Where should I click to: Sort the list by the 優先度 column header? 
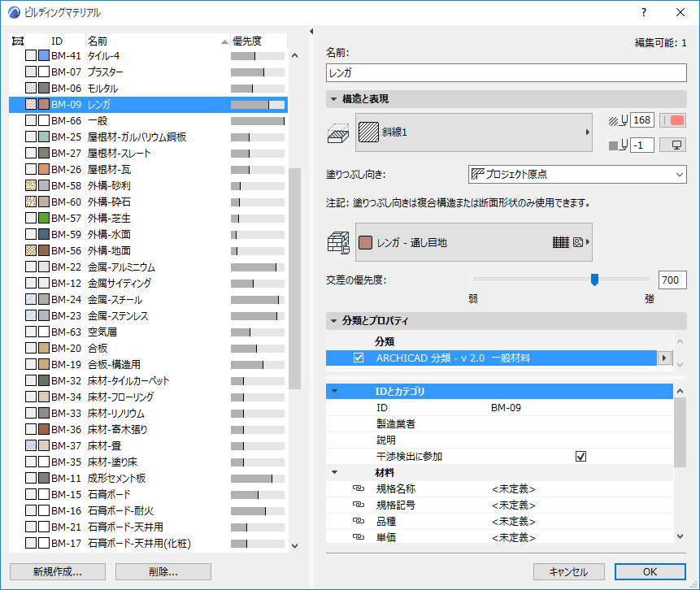(x=258, y=41)
